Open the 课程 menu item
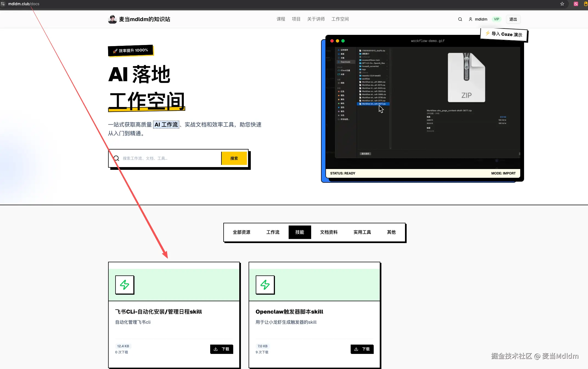 [281, 19]
